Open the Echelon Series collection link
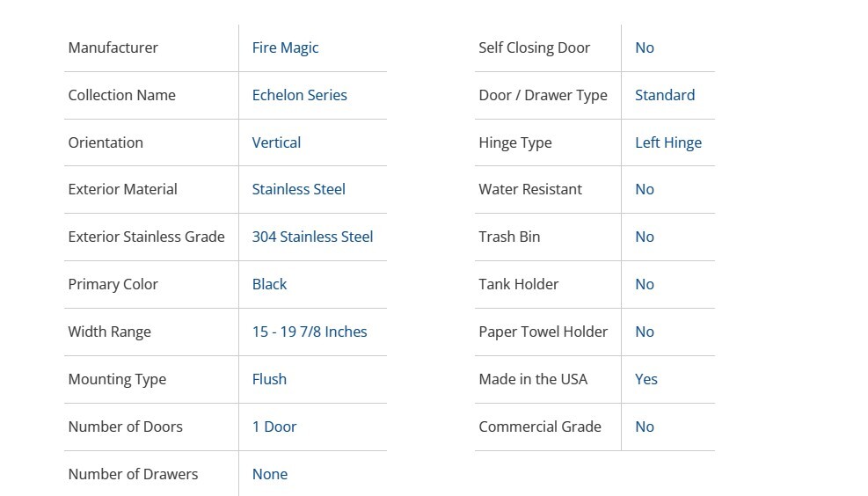 click(x=299, y=95)
